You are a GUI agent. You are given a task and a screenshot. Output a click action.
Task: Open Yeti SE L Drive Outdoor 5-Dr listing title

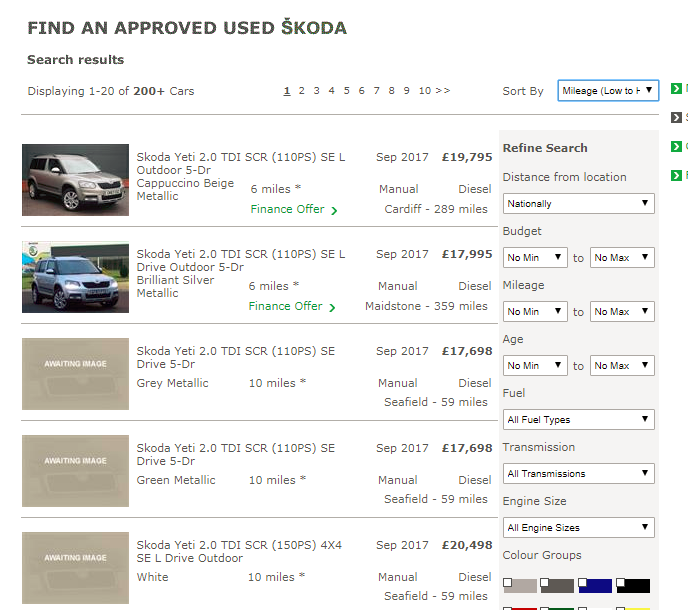point(241,260)
